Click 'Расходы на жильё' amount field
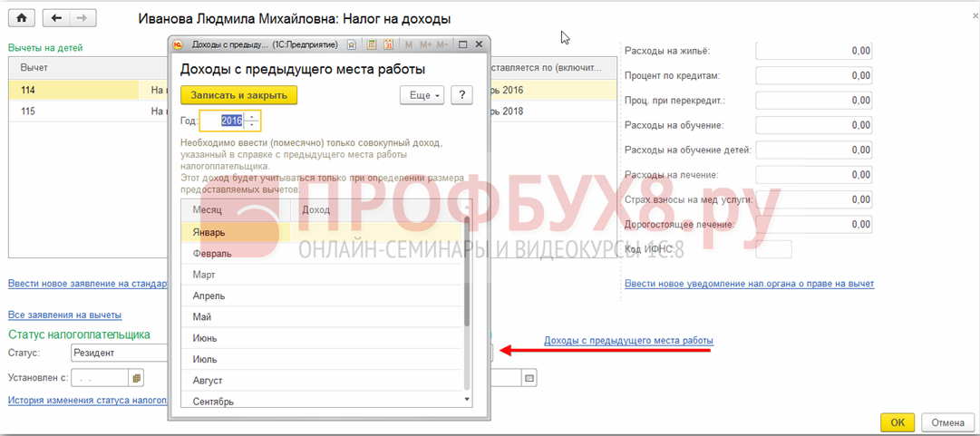The width and height of the screenshot is (980, 436). coord(814,52)
